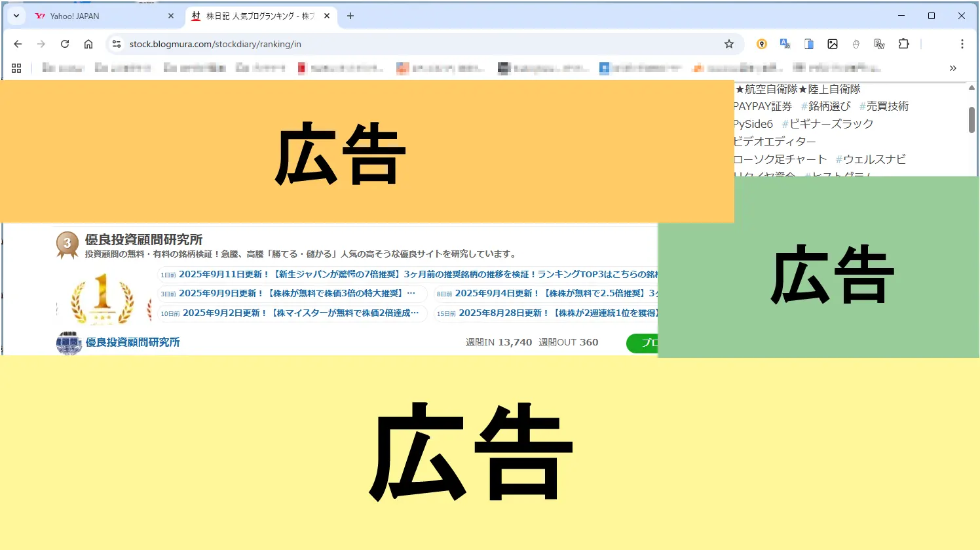This screenshot has width=980, height=550.
Task: Open the Extensions puzzle-piece menu
Action: [x=903, y=44]
